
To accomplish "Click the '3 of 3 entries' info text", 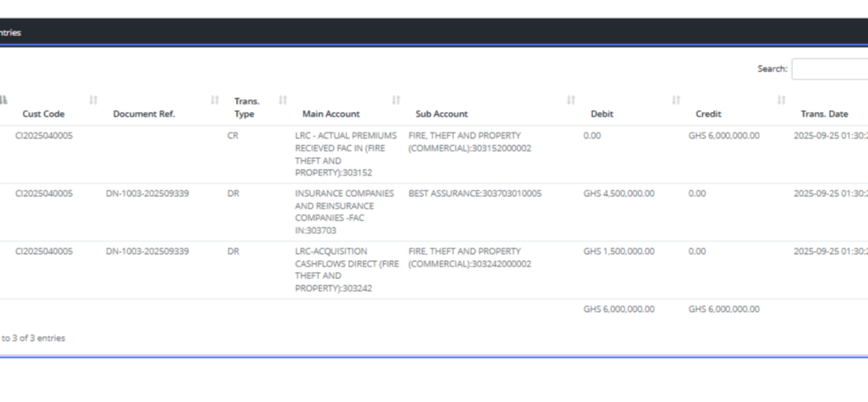I will point(33,338).
